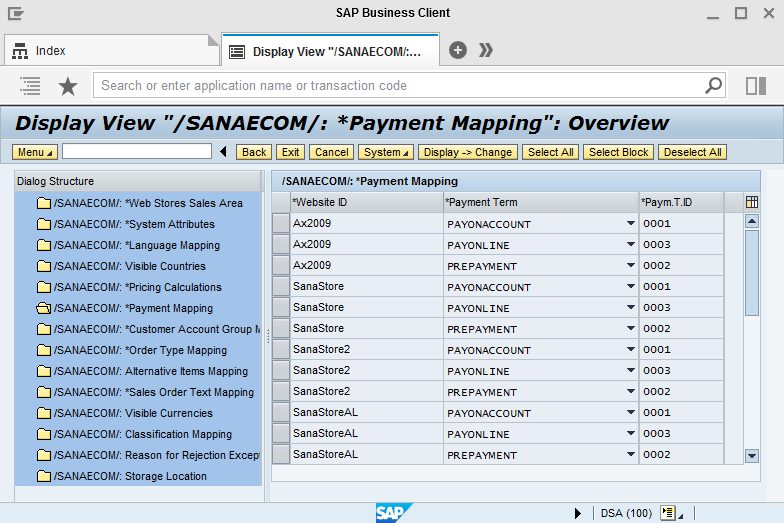Select row of SanaStore PAYONACCOUNT entry

(x=281, y=287)
